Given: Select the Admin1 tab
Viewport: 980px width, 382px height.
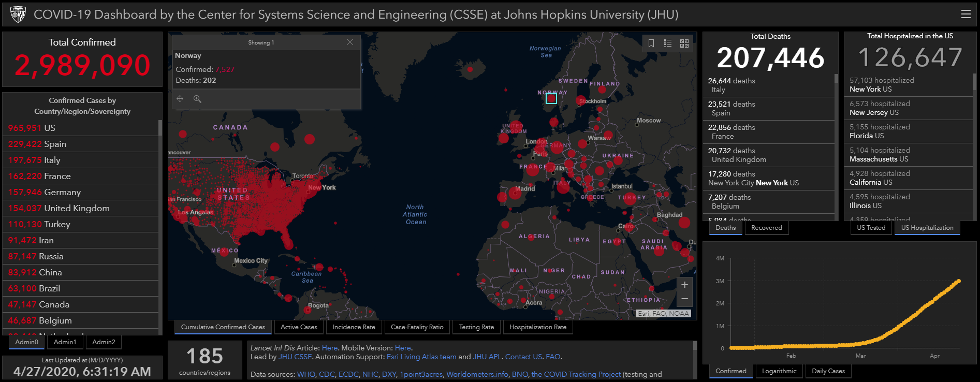Looking at the screenshot, I should point(65,342).
